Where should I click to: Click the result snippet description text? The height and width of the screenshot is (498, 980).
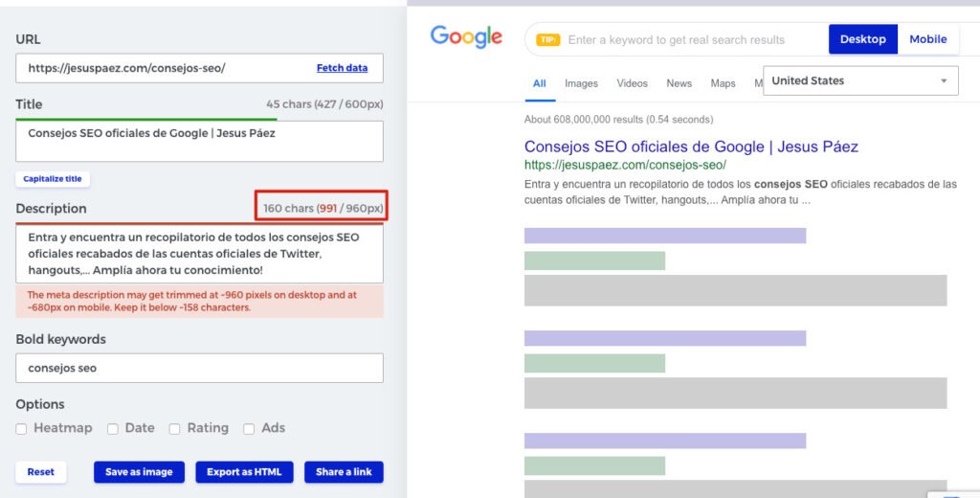tap(740, 192)
